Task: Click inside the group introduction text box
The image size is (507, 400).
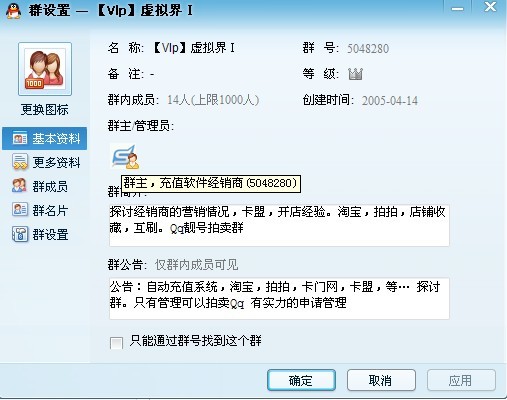Action: tap(279, 225)
